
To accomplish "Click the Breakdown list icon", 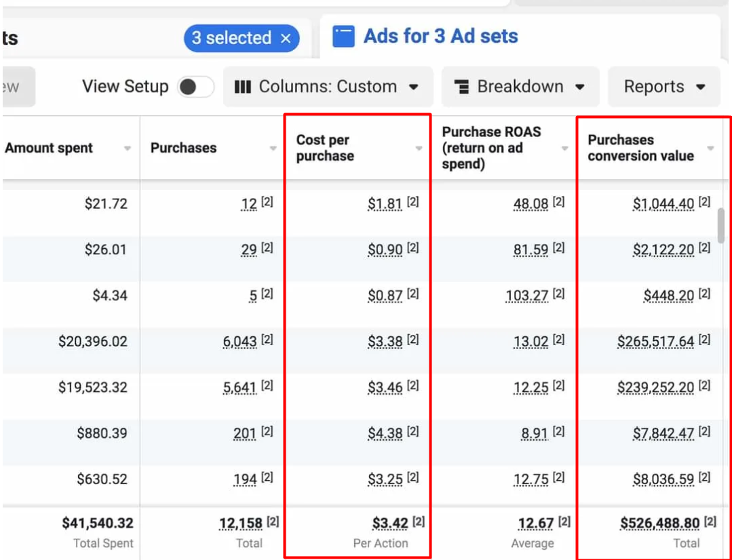I will point(462,87).
